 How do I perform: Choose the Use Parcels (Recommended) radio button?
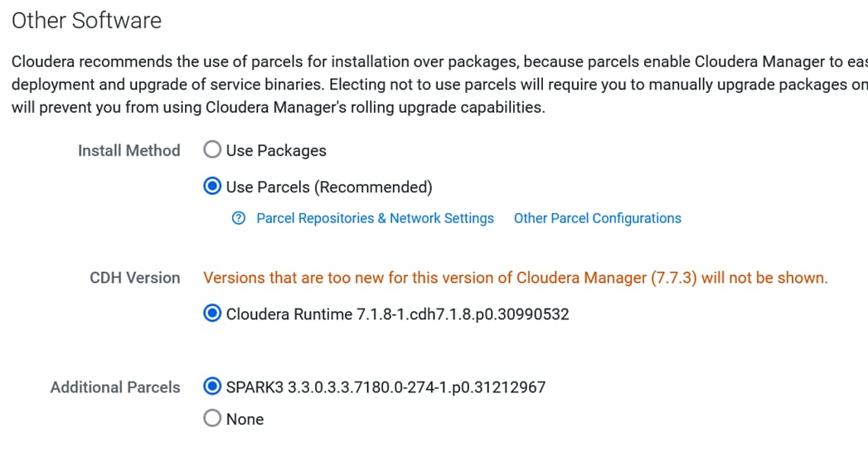pyautogui.click(x=212, y=186)
